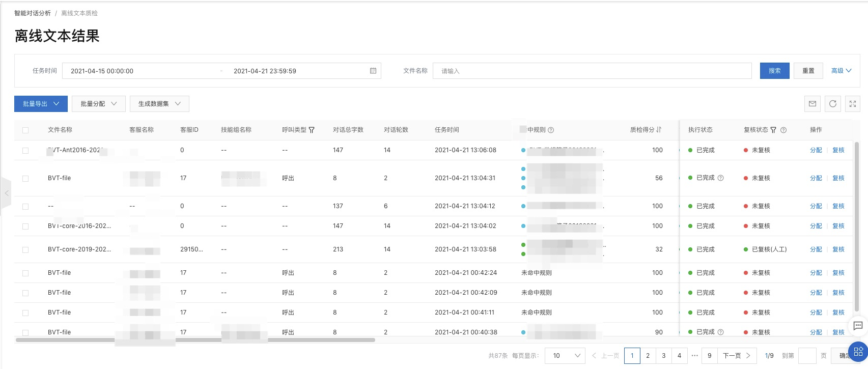Go to page 2
The image size is (868, 369).
(x=648, y=355)
